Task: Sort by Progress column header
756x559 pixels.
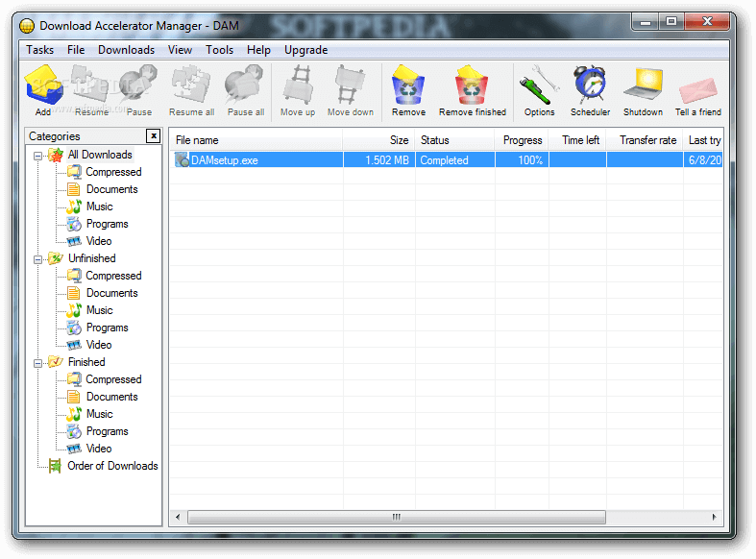Action: point(522,140)
